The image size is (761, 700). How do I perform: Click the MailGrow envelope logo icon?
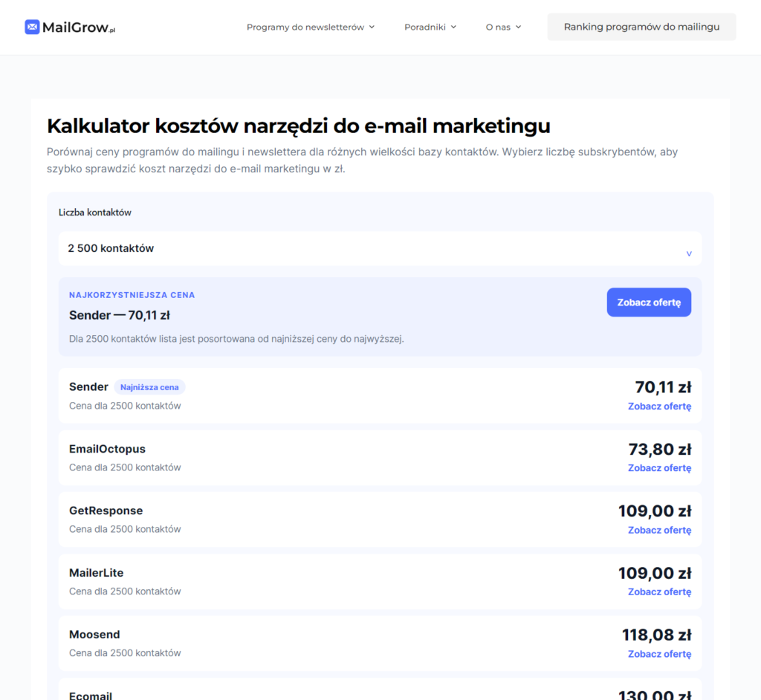(32, 27)
